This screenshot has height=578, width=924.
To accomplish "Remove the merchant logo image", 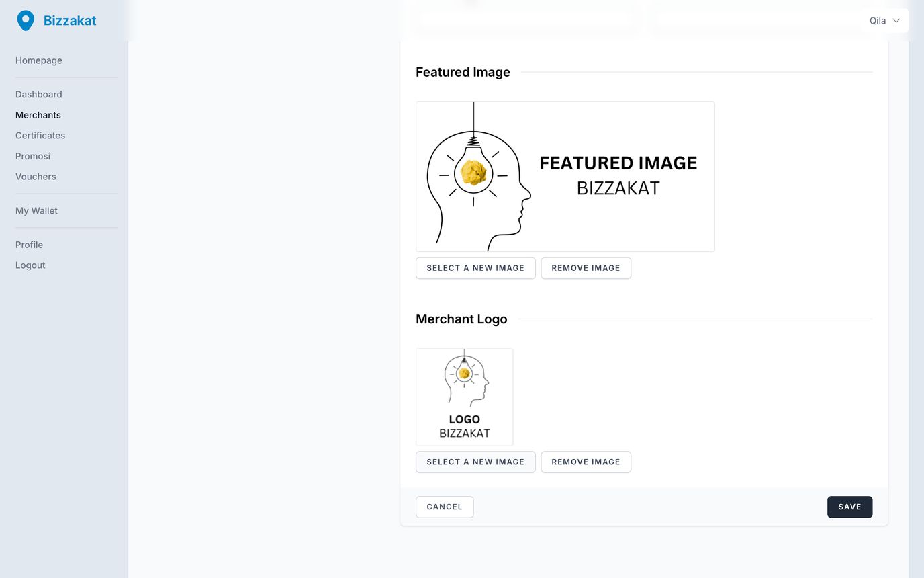I will click(x=586, y=462).
